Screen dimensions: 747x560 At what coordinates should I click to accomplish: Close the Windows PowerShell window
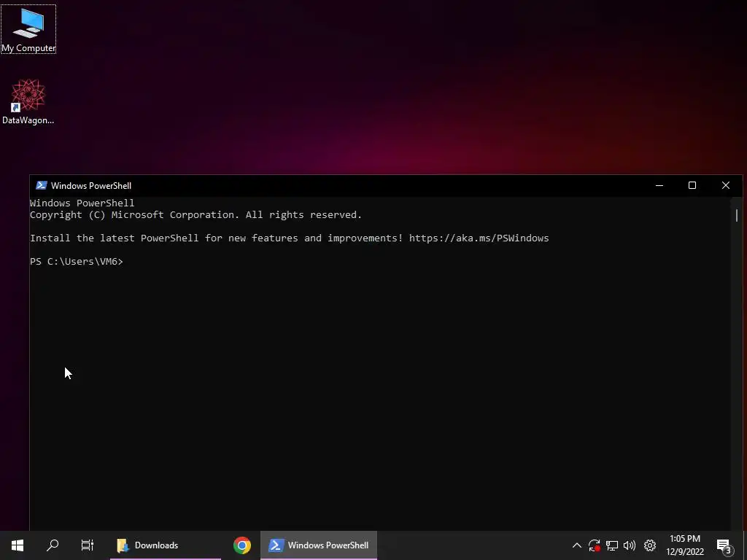pyautogui.click(x=726, y=186)
